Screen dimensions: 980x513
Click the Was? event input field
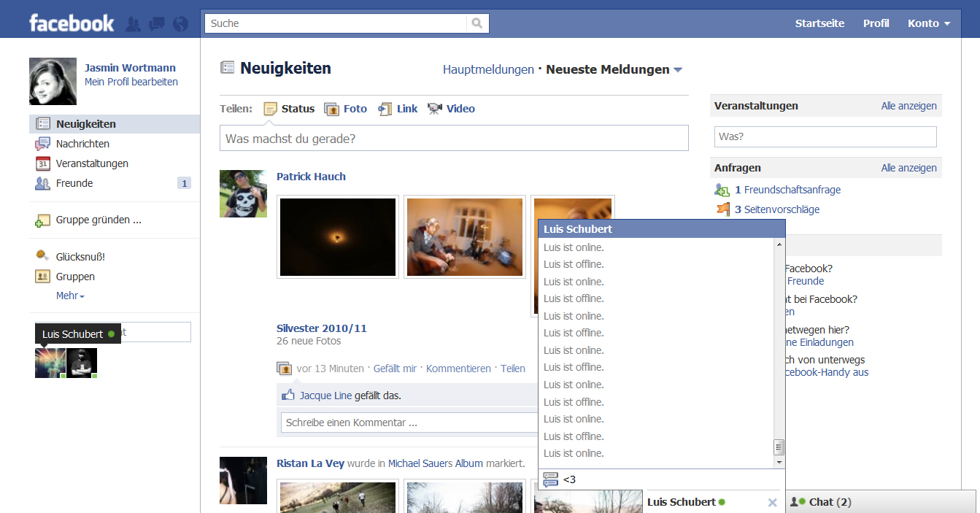pyautogui.click(x=825, y=136)
